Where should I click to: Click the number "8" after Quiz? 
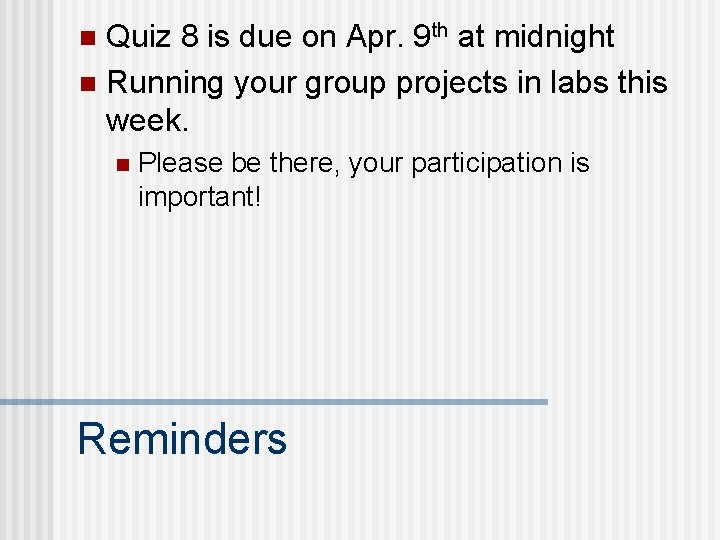pos(189,36)
